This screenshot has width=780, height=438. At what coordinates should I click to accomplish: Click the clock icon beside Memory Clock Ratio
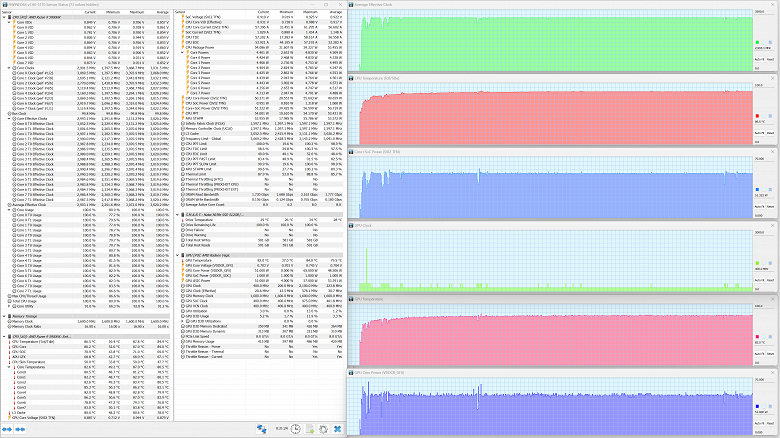coord(9,327)
